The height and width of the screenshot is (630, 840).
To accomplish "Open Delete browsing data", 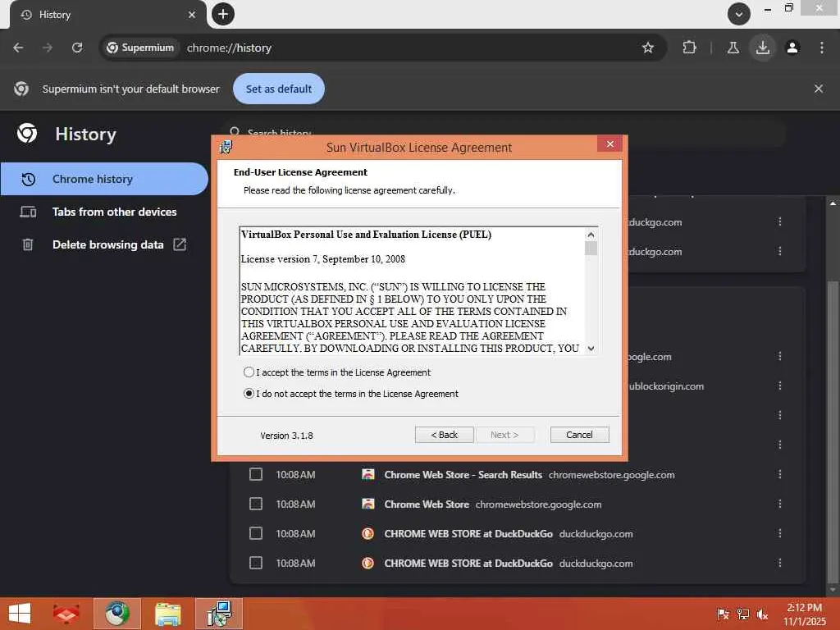I will tap(104, 244).
